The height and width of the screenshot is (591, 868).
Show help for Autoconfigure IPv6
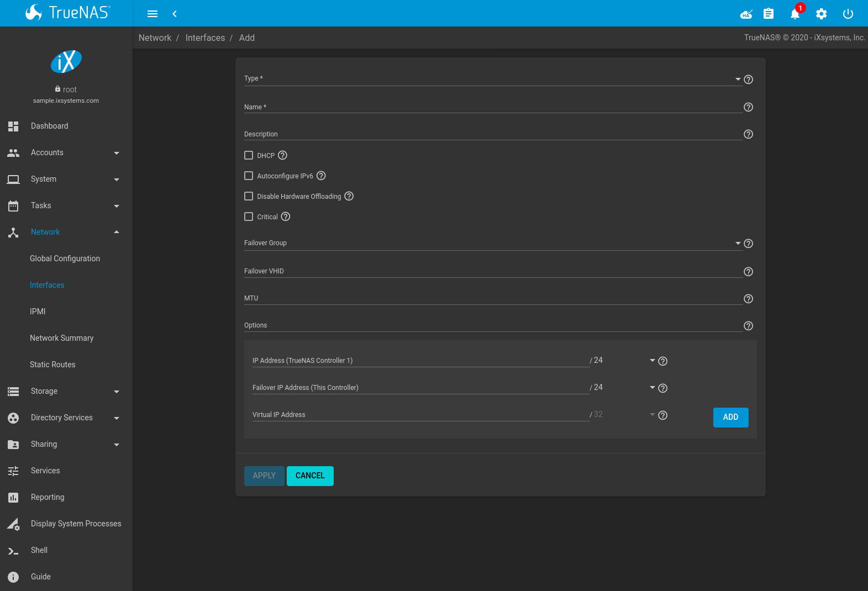322,176
